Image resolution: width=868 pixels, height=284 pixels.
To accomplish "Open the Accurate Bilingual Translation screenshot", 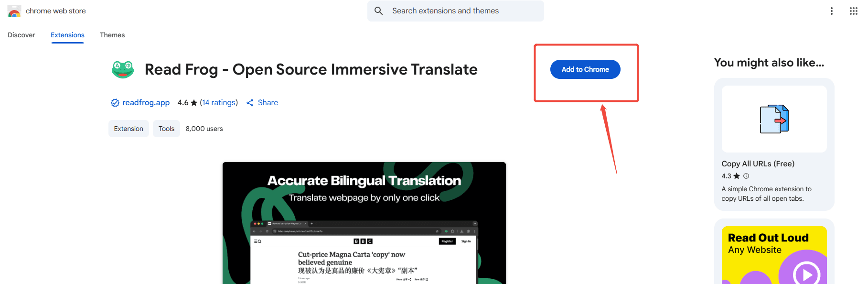I will point(364,223).
